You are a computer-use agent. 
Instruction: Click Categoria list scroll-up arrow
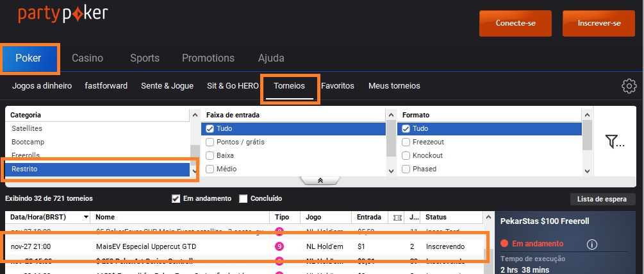(x=195, y=116)
